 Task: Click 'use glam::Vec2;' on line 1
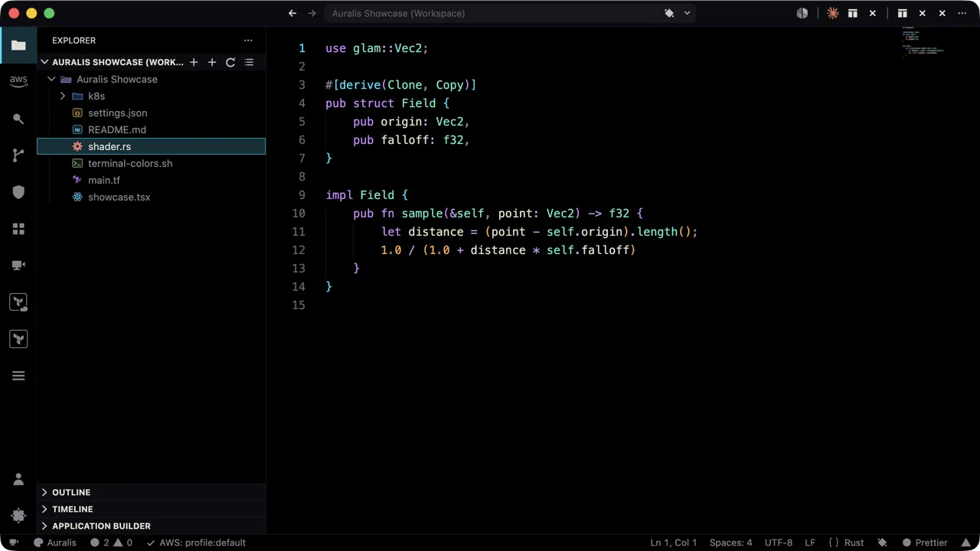point(377,48)
